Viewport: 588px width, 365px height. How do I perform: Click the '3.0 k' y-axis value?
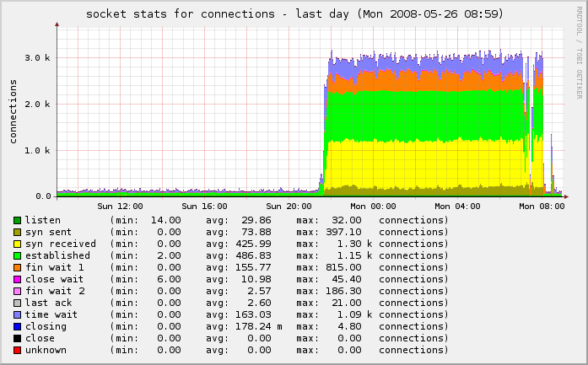point(37,57)
